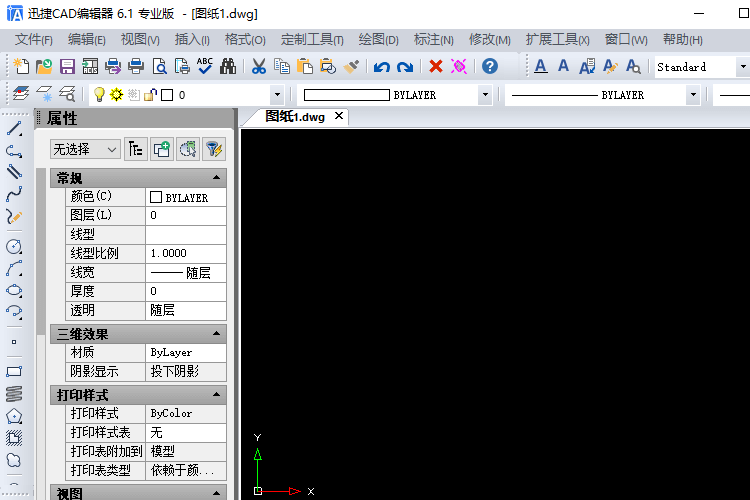This screenshot has height=500, width=750.
Task: Save drawing with the purple floppy icon
Action: pos(67,66)
